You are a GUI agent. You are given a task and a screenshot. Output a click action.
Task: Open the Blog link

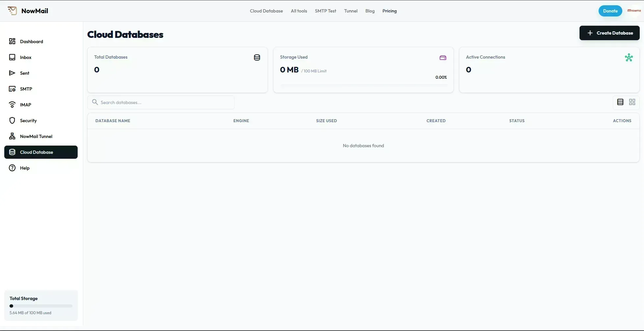(370, 11)
